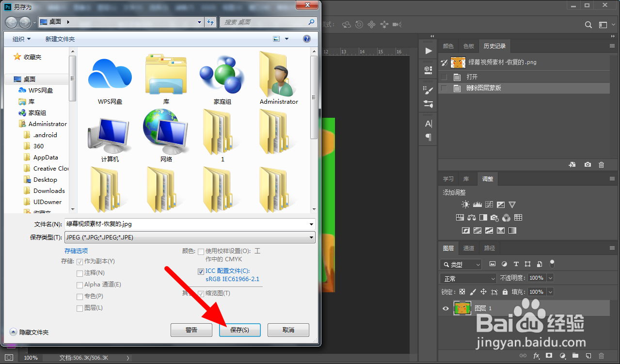Switch to the 学习 tab

[x=448, y=179]
